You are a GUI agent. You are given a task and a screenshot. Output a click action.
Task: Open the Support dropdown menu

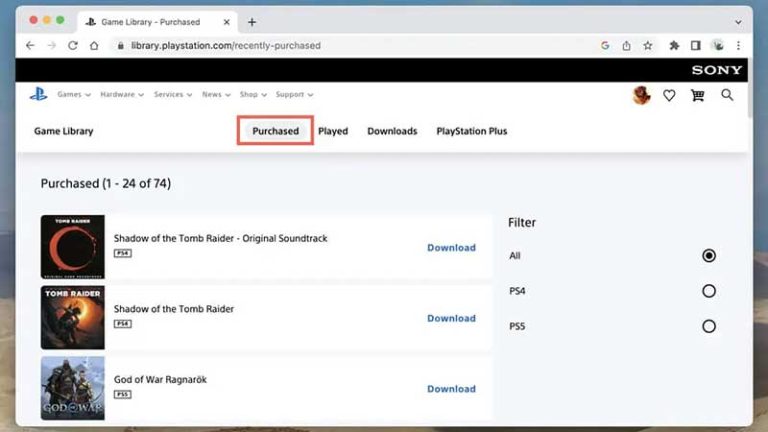click(x=294, y=95)
